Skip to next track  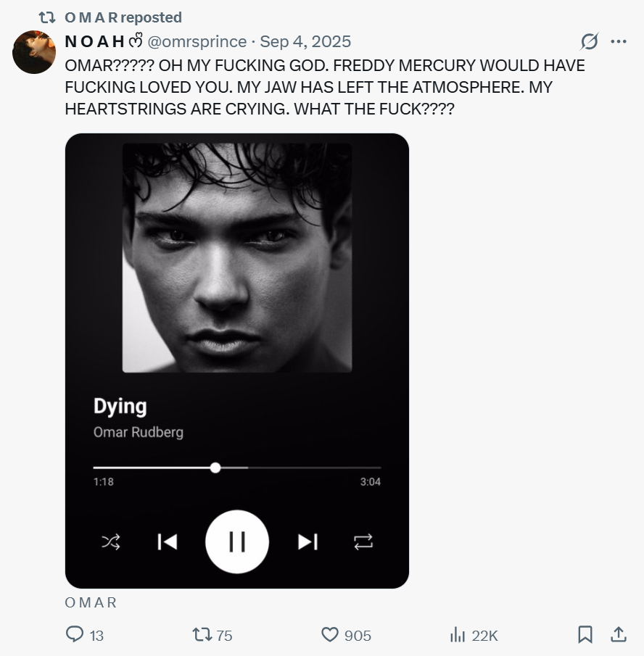coord(307,541)
